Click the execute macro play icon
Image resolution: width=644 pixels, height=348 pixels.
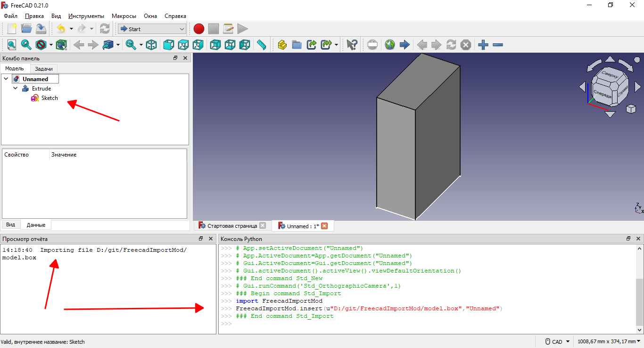(243, 29)
